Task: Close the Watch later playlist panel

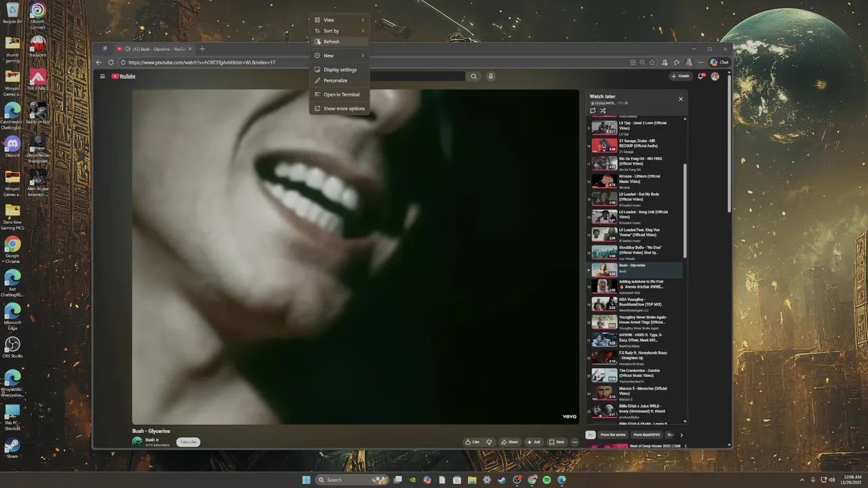Action: point(681,99)
